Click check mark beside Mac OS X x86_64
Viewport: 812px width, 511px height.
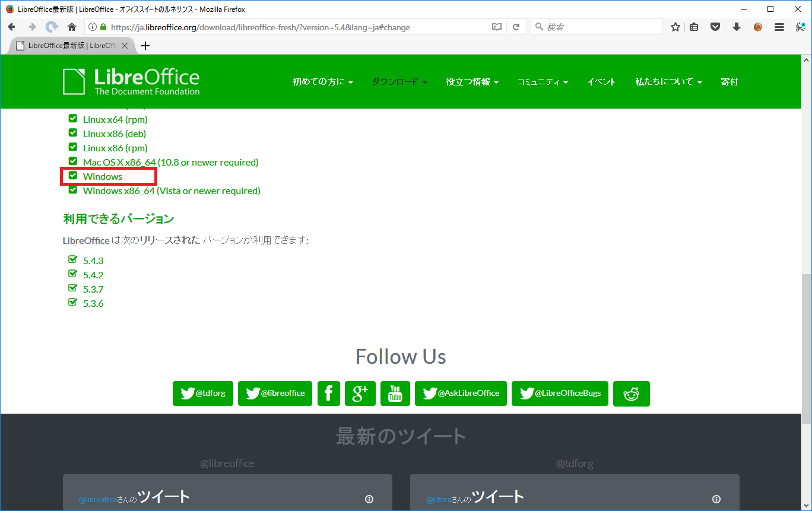point(73,161)
